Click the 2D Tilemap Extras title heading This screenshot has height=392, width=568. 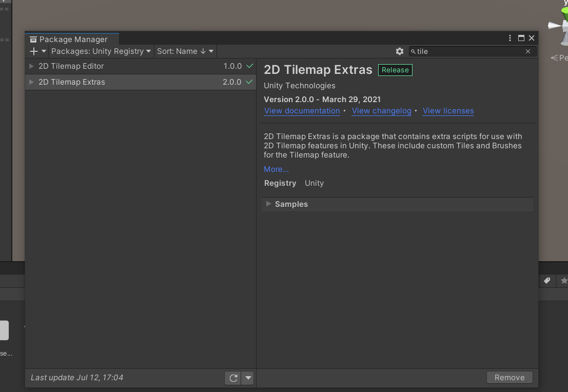coord(318,70)
